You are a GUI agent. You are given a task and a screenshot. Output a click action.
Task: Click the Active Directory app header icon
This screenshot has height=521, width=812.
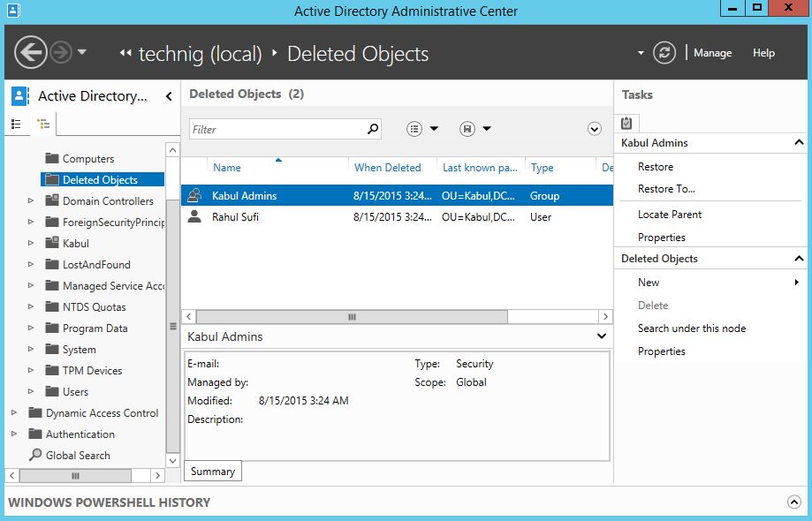20,95
